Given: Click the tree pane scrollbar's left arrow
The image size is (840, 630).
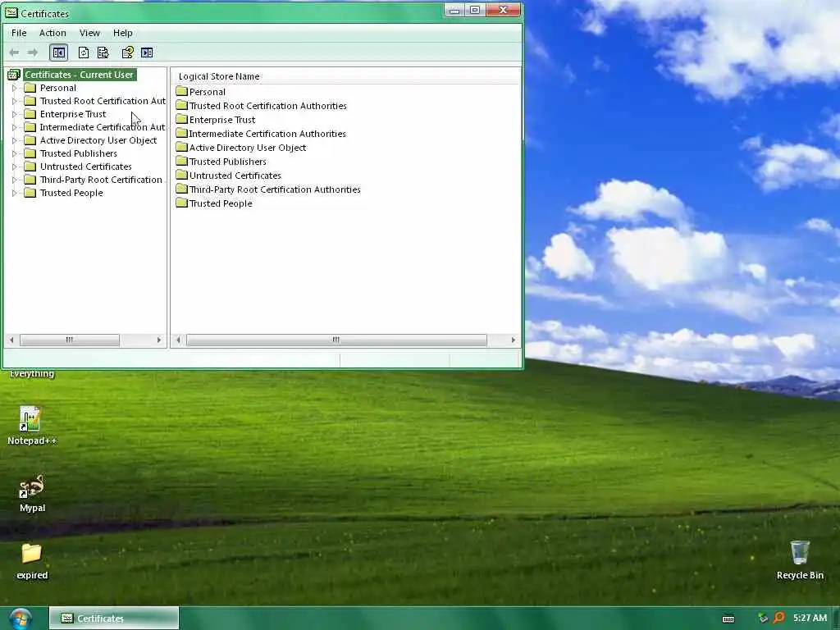Looking at the screenshot, I should [x=11, y=340].
